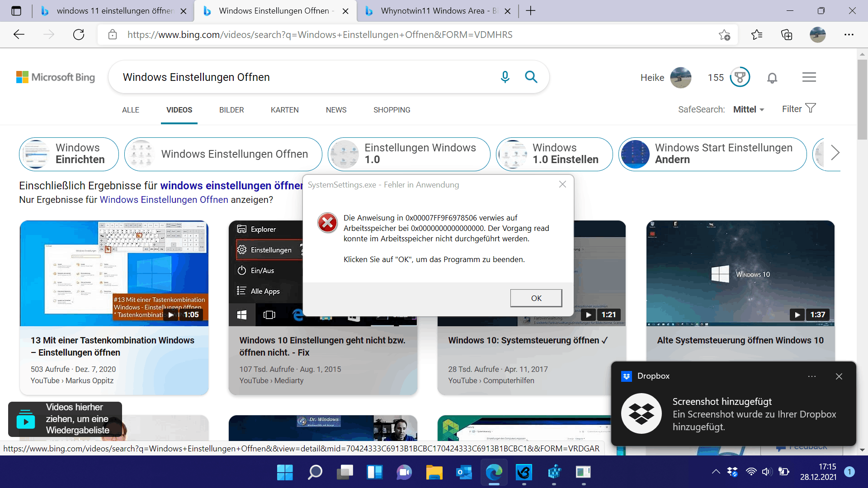This screenshot has height=488, width=868.
Task: Click the microphone voice search icon
Action: [x=505, y=77]
